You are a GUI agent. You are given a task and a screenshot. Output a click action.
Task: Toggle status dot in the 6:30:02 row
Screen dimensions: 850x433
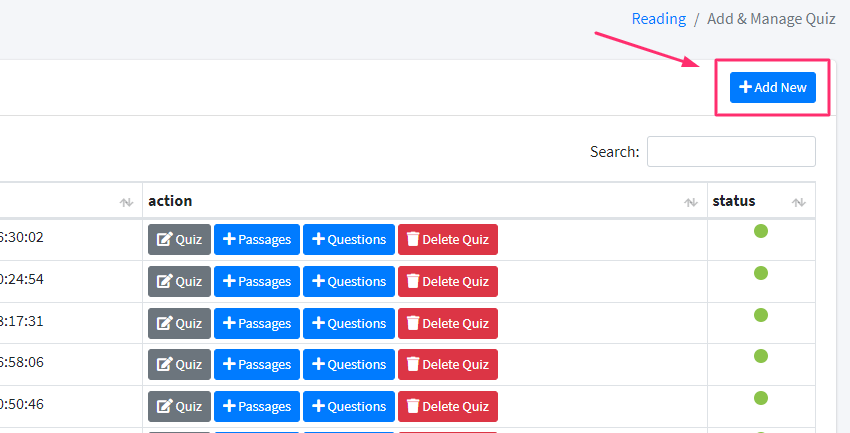(x=761, y=231)
